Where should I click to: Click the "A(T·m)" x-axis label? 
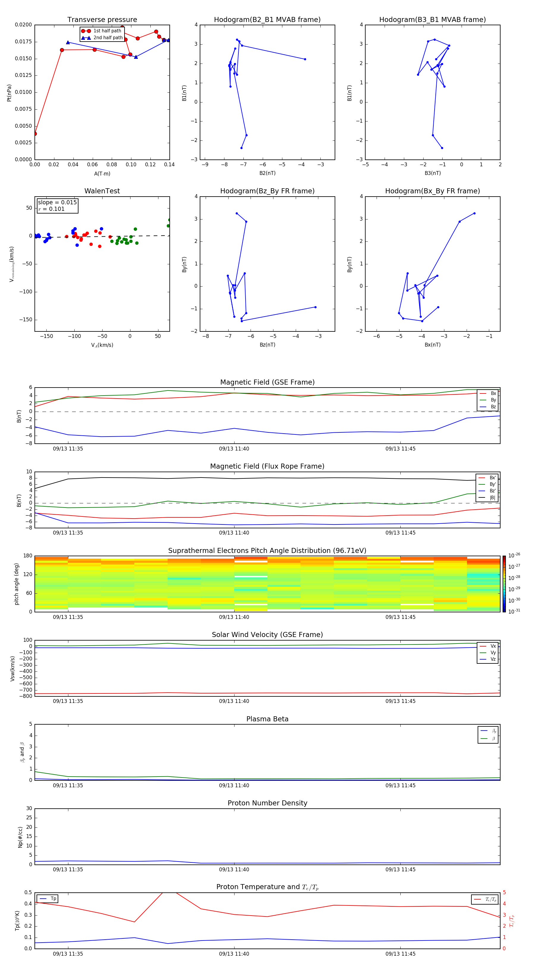[102, 174]
